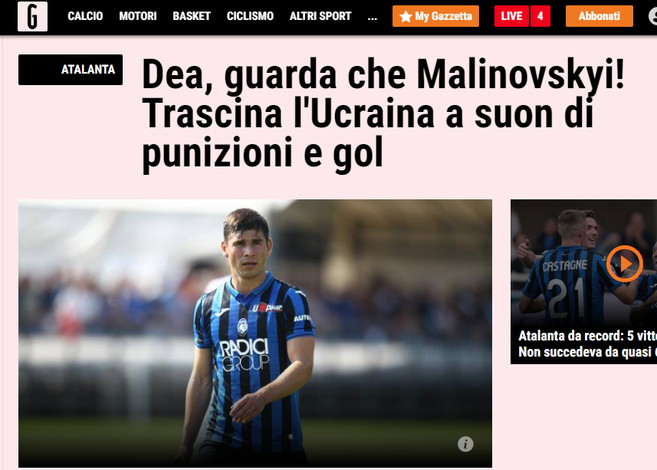Click the My Gazzetta button label
Viewport: 657px width, 470px height.
pyautogui.click(x=443, y=16)
